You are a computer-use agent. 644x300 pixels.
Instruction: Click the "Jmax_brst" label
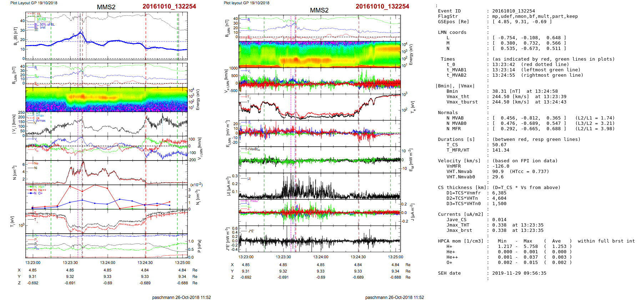[x=459, y=230]
